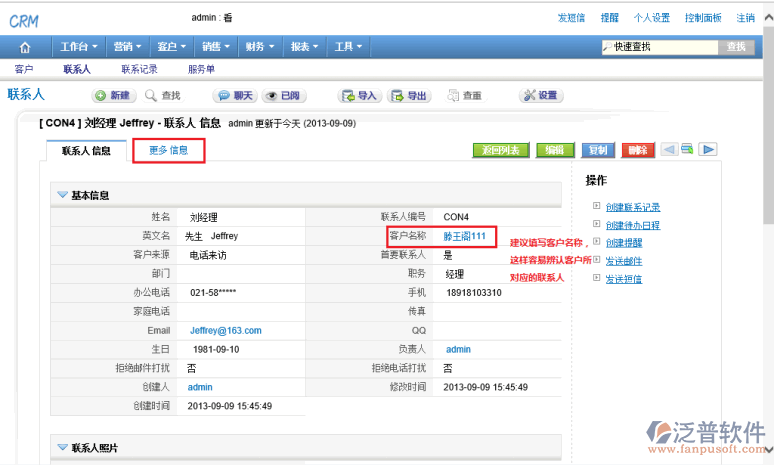Click the red 删除 delete button
The height and width of the screenshot is (465, 776).
[x=636, y=150]
